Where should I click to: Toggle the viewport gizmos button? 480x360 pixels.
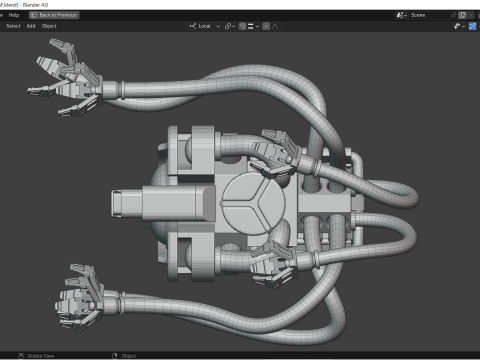472,26
